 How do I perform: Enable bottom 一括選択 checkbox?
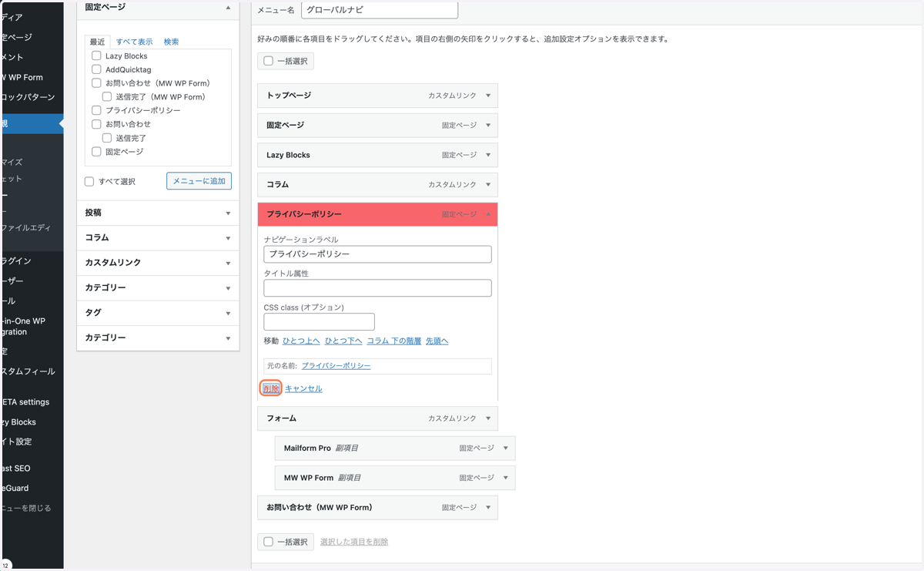pyautogui.click(x=269, y=542)
